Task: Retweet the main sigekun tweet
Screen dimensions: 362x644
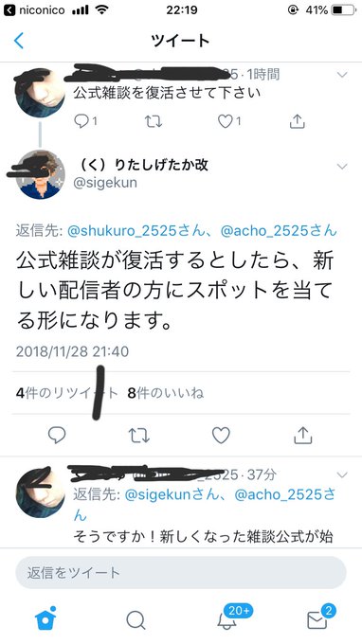Action: pyautogui.click(x=139, y=436)
